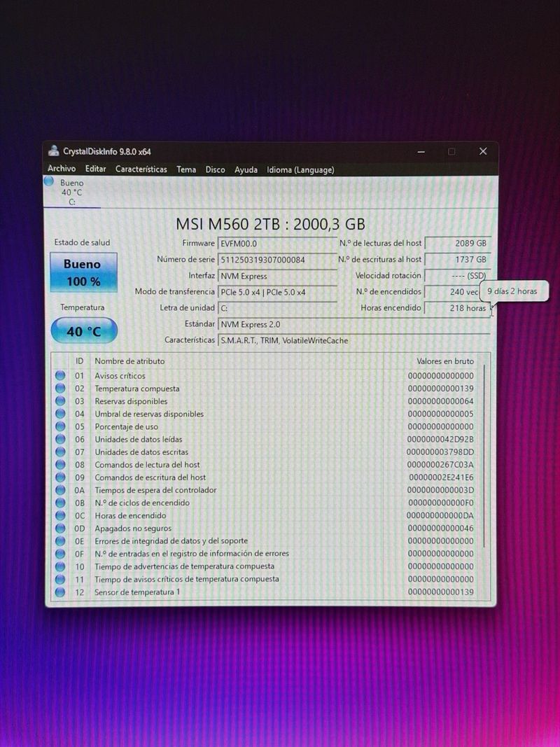
Task: Click status circle of Unidades de datos escritas
Action: coord(60,452)
